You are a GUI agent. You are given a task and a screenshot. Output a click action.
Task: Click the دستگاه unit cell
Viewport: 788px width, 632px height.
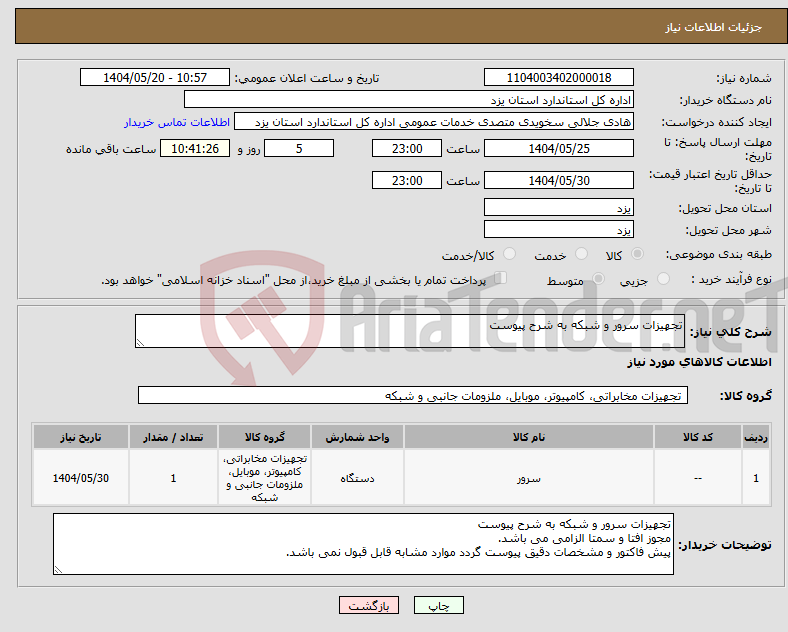coord(357,478)
